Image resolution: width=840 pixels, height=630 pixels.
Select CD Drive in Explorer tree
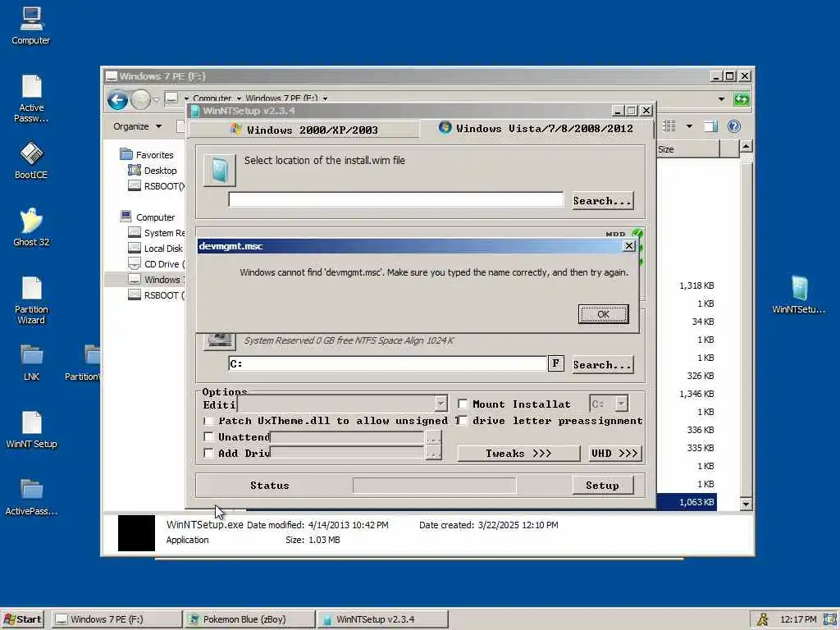[x=157, y=264]
